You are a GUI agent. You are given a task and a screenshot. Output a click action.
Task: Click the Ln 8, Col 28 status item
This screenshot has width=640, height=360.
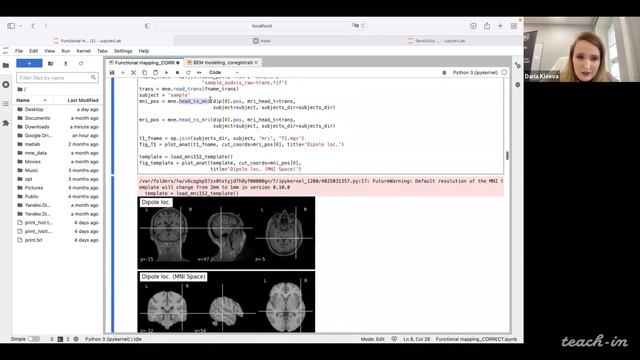click(416, 339)
